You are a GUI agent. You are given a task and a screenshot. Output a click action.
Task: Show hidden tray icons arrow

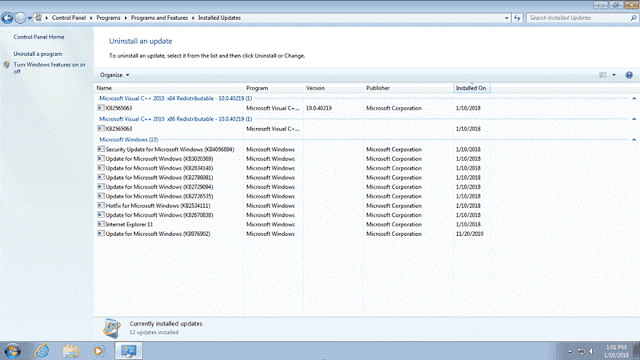click(570, 351)
